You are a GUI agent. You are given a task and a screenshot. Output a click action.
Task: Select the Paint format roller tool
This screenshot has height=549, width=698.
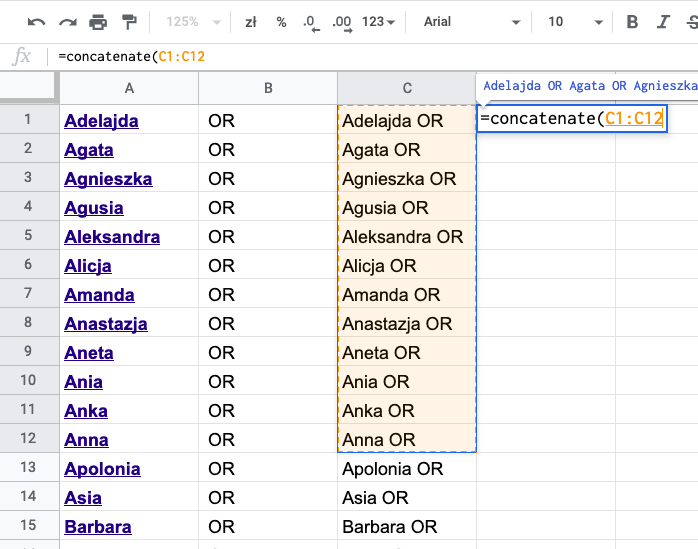tap(129, 22)
